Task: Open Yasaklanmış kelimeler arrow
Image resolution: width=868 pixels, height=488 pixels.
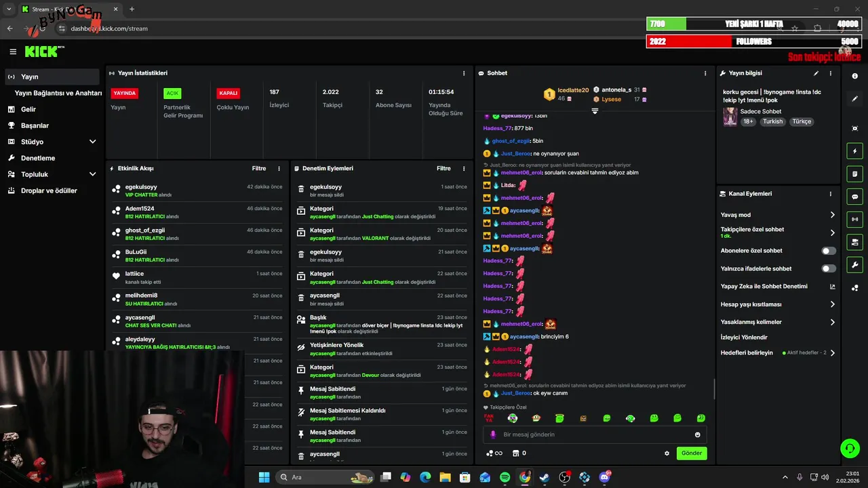Action: [x=833, y=322]
